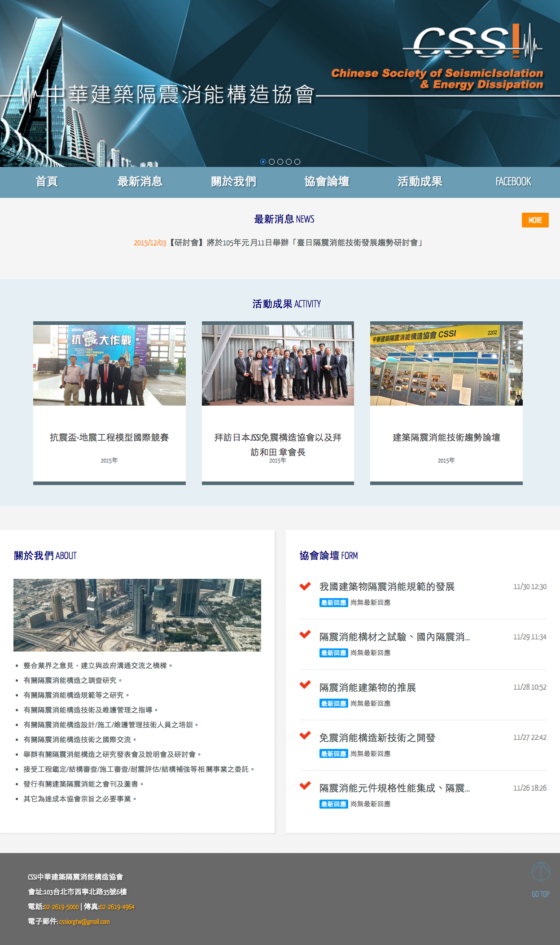The height and width of the screenshot is (945, 560).
Task: Select the last banner slide indicator dot
Action: [x=297, y=162]
